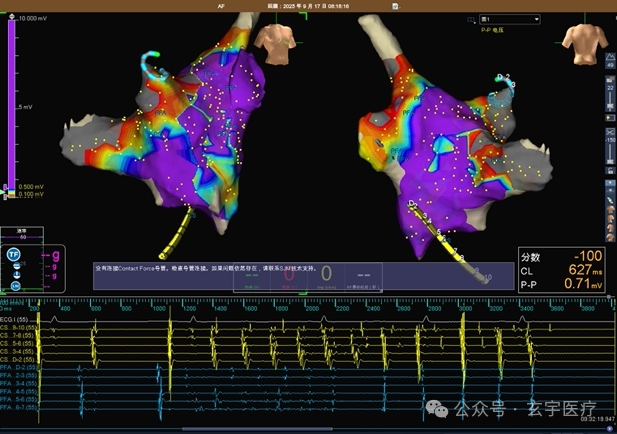The image size is (617, 434).
Task: Click the catheter display icon in right toolbar
Action: point(610,200)
